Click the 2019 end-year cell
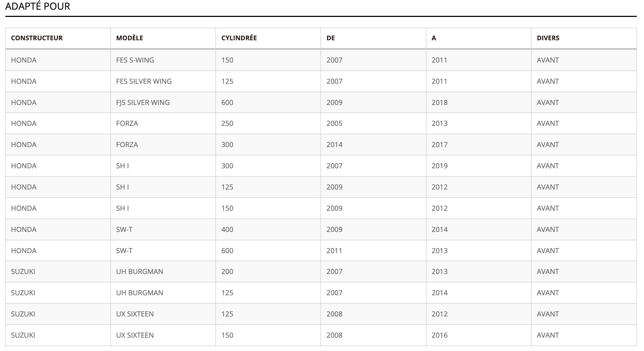 click(440, 166)
